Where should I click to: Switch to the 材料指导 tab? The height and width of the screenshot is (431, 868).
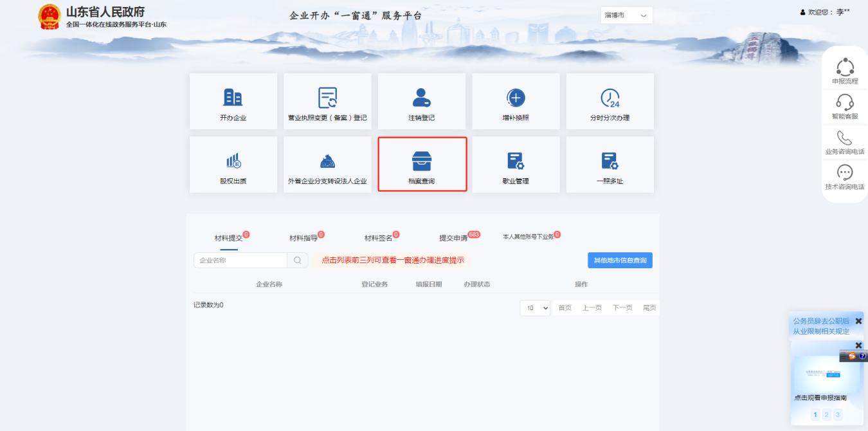303,238
